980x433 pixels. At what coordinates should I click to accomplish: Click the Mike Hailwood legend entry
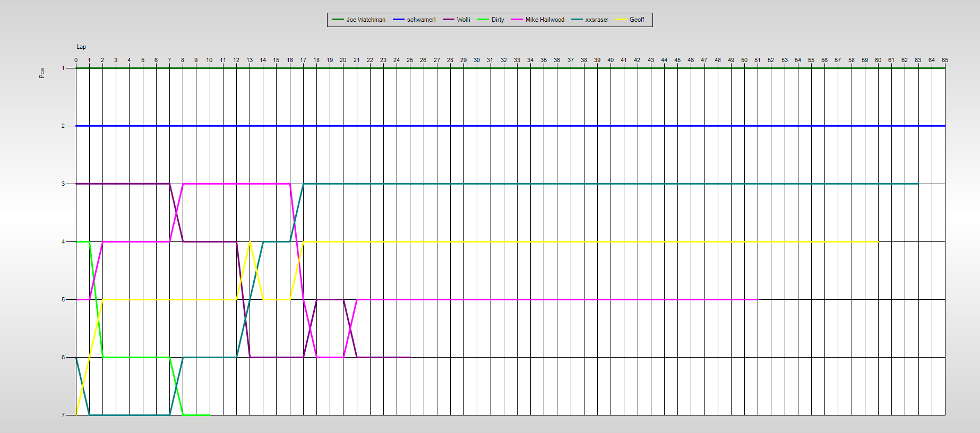[538, 20]
